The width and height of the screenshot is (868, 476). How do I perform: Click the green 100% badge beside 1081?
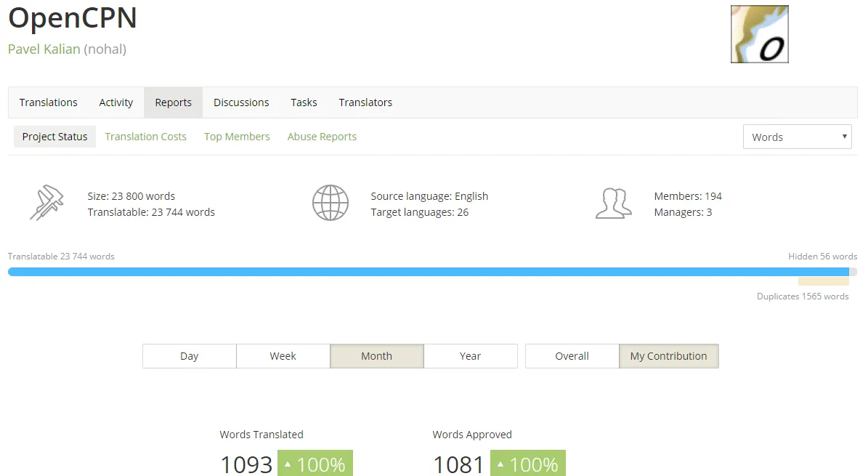point(528,463)
